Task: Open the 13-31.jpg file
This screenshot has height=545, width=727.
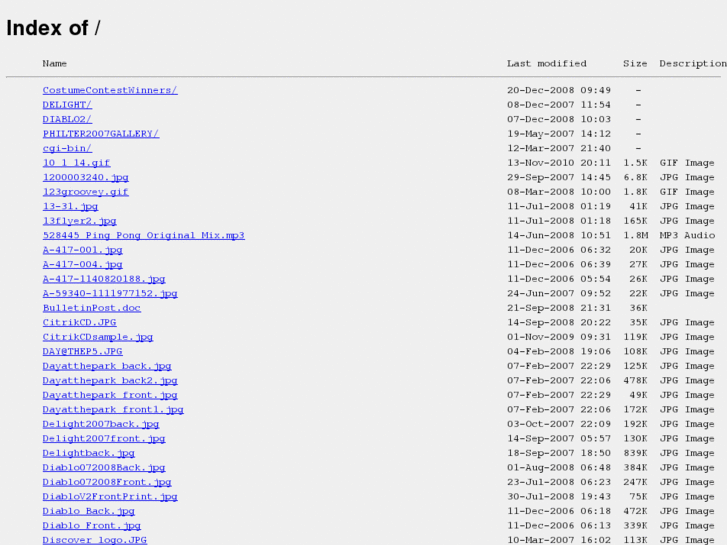Action: pyautogui.click(x=70, y=206)
